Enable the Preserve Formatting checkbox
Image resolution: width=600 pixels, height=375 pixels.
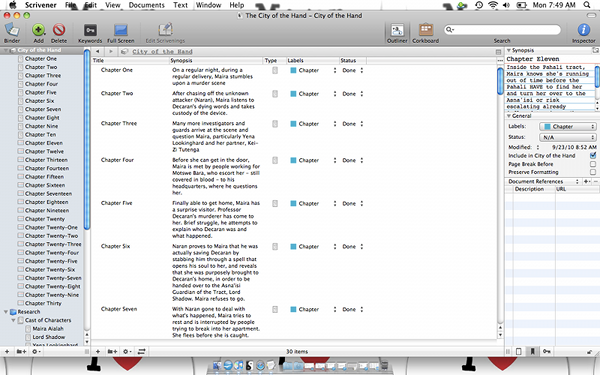pyautogui.click(x=593, y=172)
